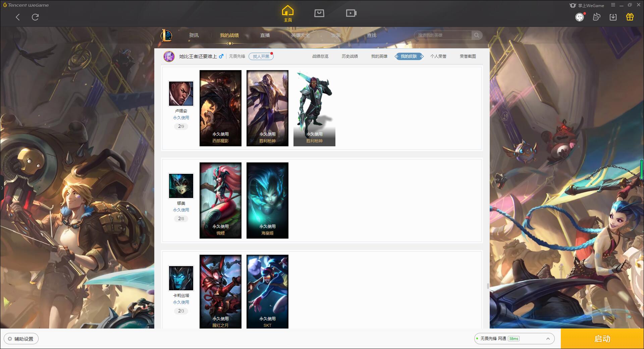Click the 启动 launch button
The height and width of the screenshot is (349, 644).
pyautogui.click(x=602, y=339)
